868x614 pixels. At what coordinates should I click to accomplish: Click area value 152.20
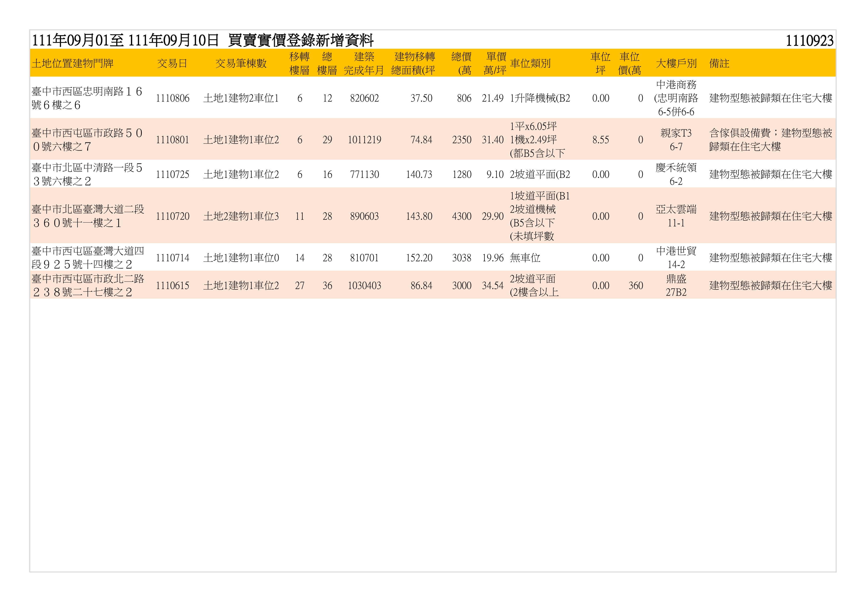click(419, 258)
